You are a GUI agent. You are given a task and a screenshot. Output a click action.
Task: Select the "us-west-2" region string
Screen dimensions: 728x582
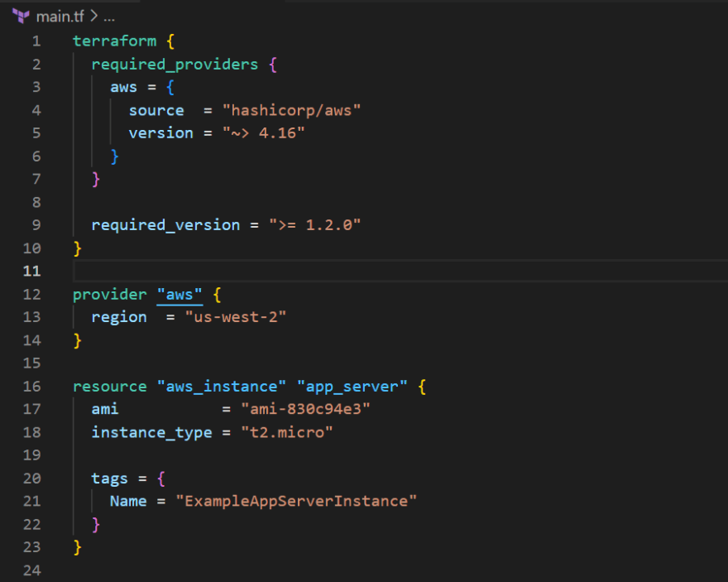point(236,317)
